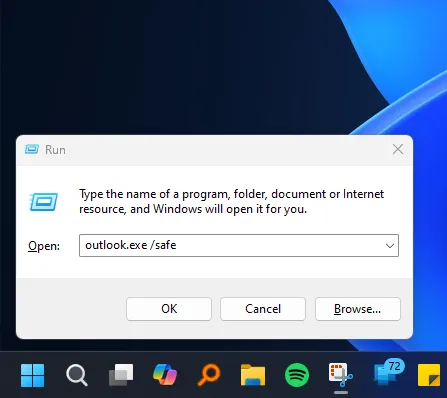The width and height of the screenshot is (447, 398).
Task: Click the Run icon in title bar
Action: (x=32, y=149)
